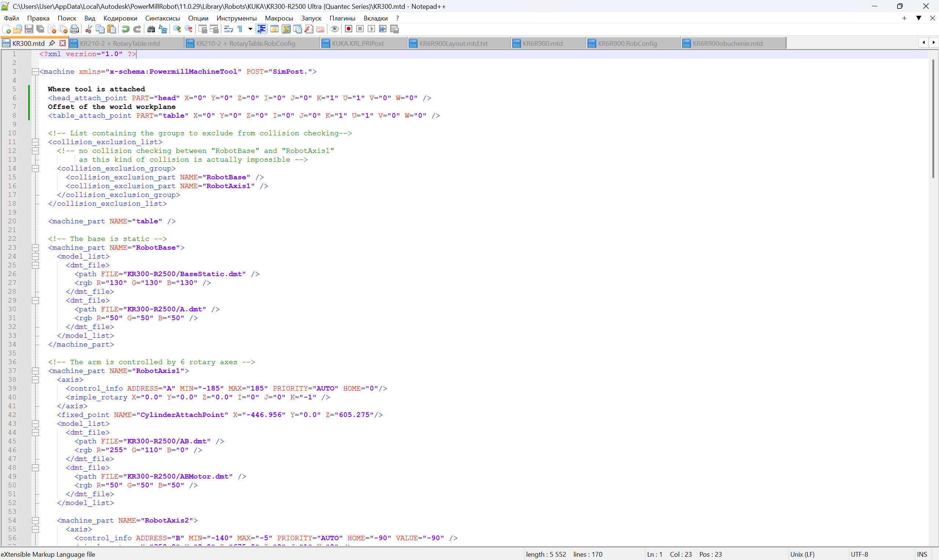
Task: Click the vertical scrollbar thumb
Action: coord(933,118)
